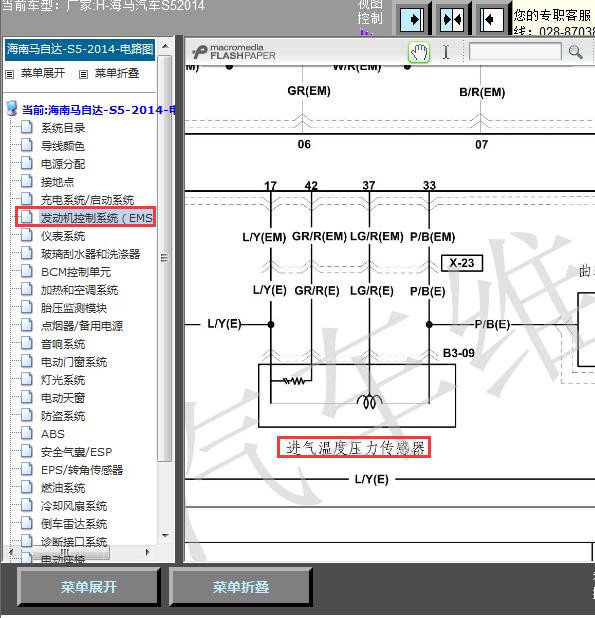This screenshot has width=595, height=618.
Task: Click the tree horizontal scroll-right arrow
Action: (147, 552)
